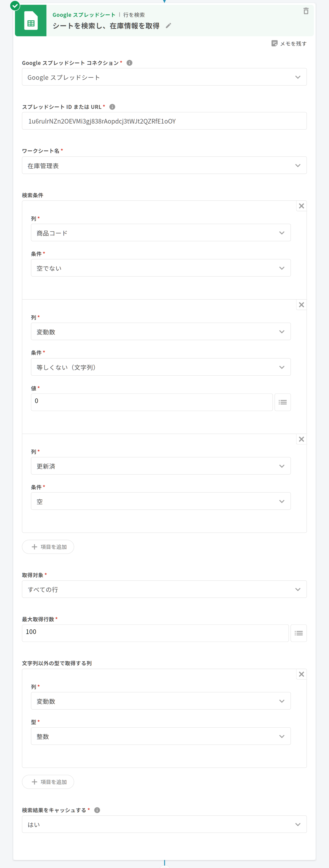Remove the 商品コード search condition

[301, 206]
